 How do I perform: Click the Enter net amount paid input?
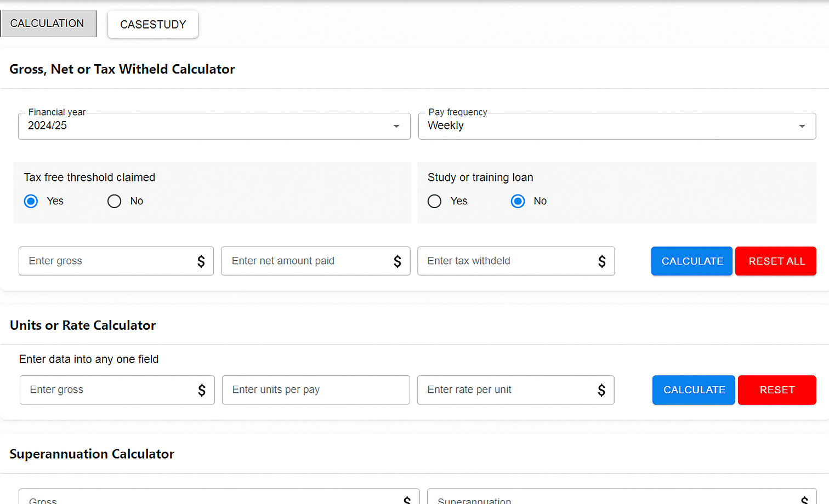coord(307,261)
